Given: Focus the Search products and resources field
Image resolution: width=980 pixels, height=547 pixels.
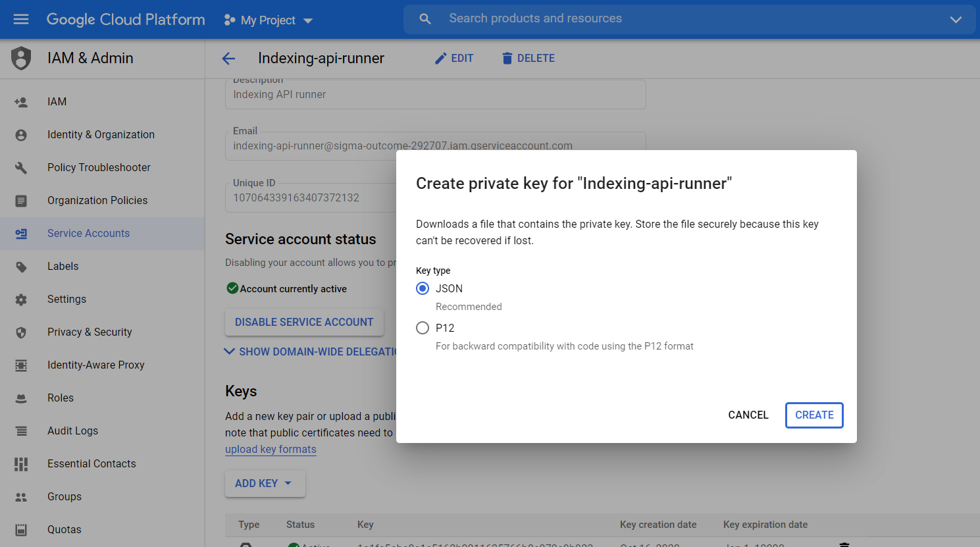Looking at the screenshot, I should (691, 18).
